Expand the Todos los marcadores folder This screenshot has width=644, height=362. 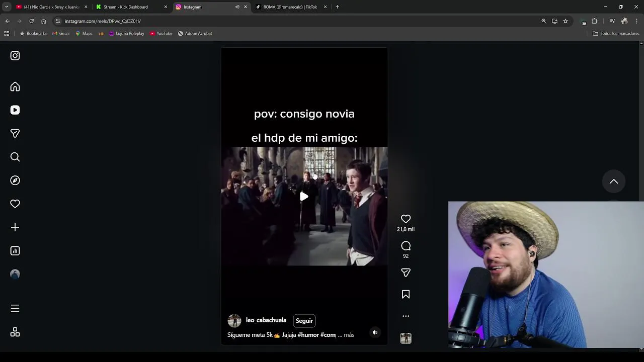[x=616, y=34]
